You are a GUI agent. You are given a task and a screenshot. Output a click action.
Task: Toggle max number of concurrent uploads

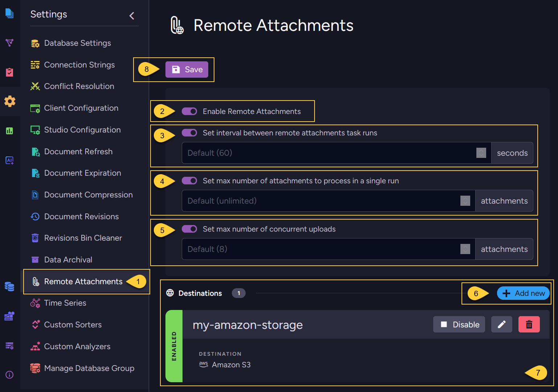189,229
